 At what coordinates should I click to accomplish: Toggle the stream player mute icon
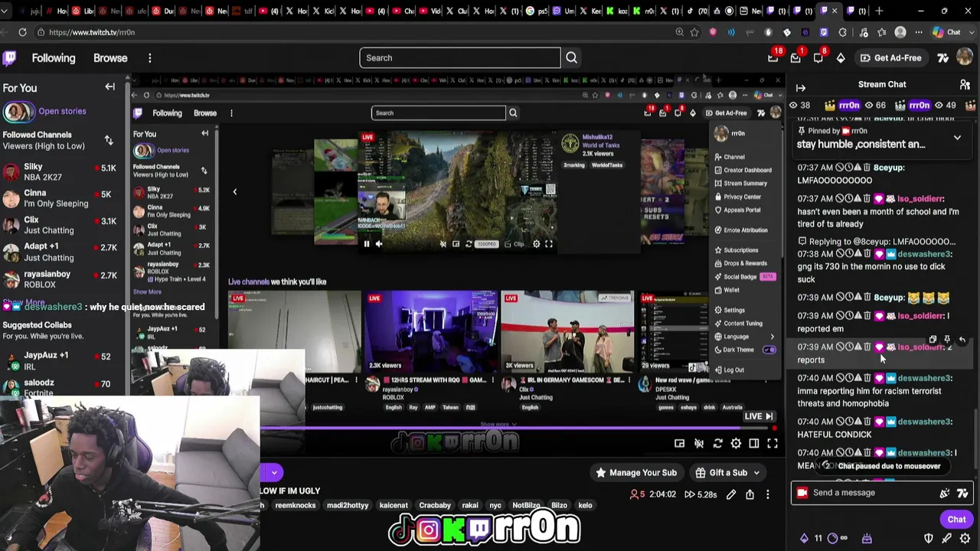click(699, 443)
